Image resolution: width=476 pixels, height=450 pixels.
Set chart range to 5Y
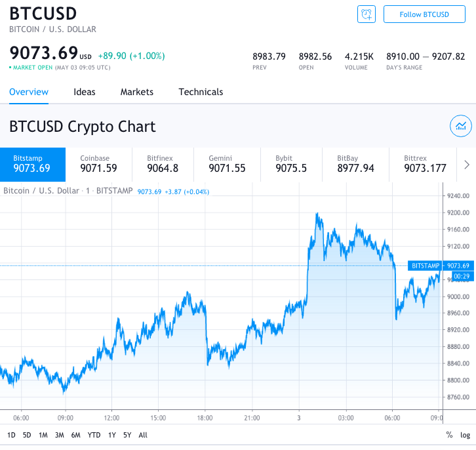click(127, 435)
